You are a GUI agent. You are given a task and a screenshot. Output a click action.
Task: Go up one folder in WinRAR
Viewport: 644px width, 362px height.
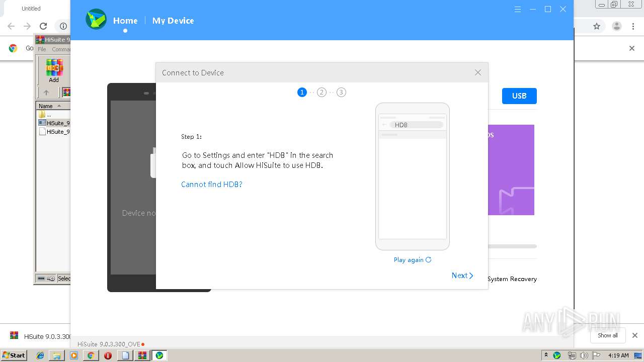46,93
